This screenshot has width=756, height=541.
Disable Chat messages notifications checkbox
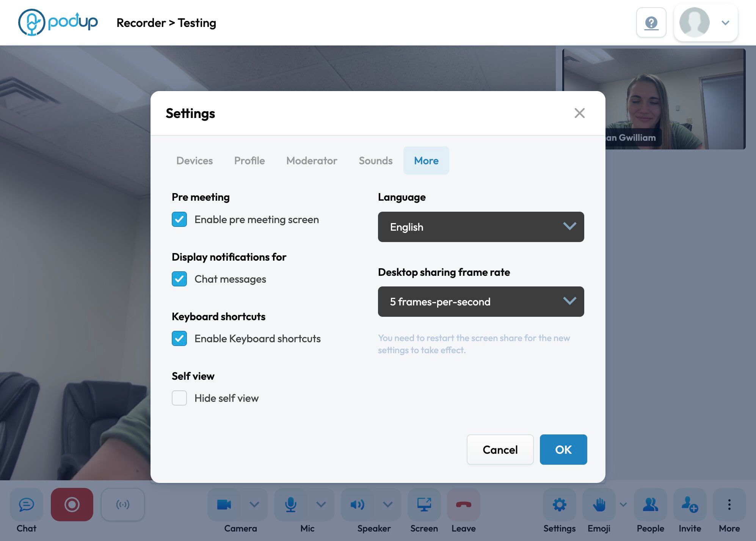click(x=179, y=279)
